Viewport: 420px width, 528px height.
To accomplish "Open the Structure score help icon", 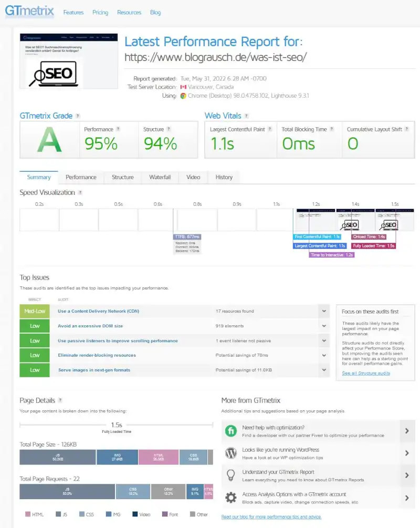I will (x=169, y=129).
